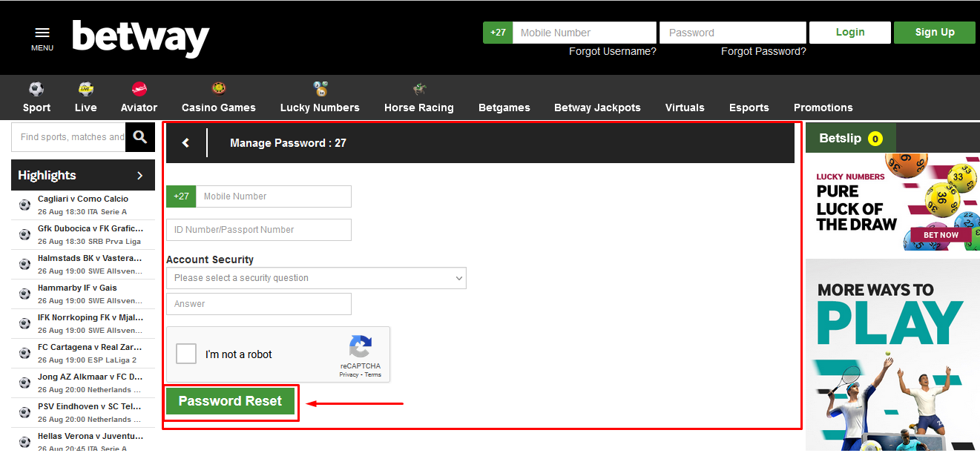The width and height of the screenshot is (980, 453).
Task: Open the hamburger MENU icon
Action: tap(42, 33)
